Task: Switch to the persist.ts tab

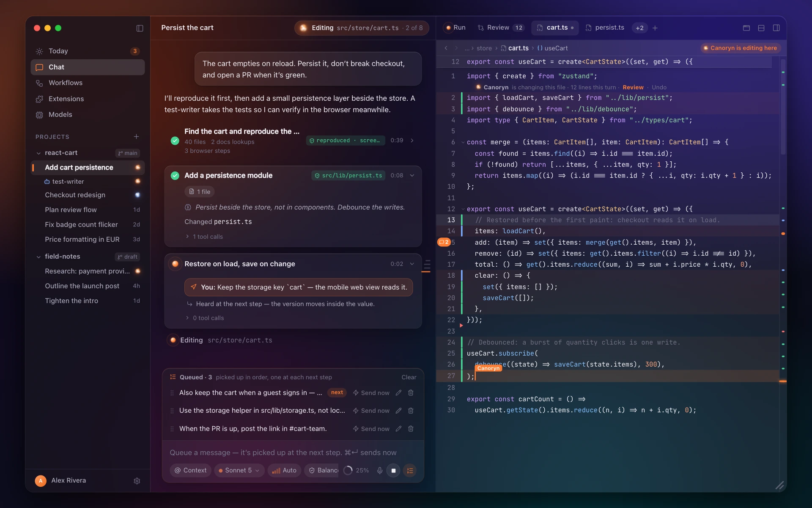Action: (605, 28)
